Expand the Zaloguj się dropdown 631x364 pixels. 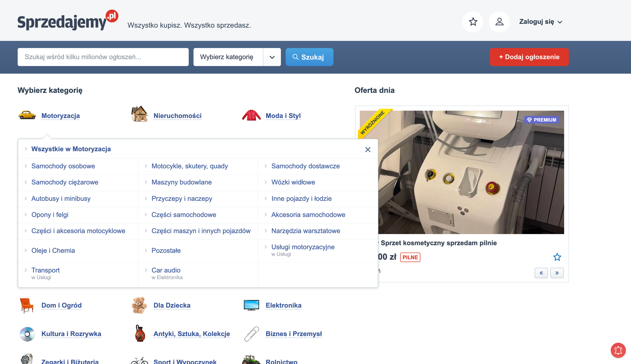(541, 22)
